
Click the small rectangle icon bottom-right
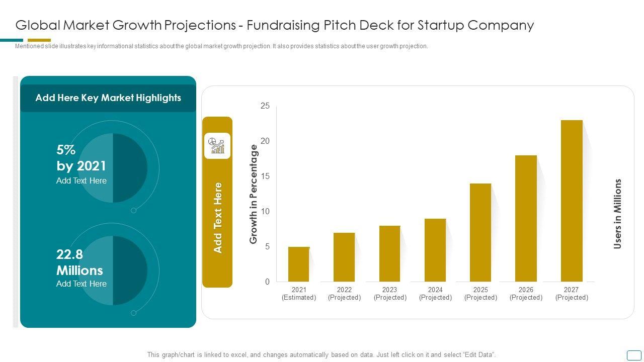(634, 355)
